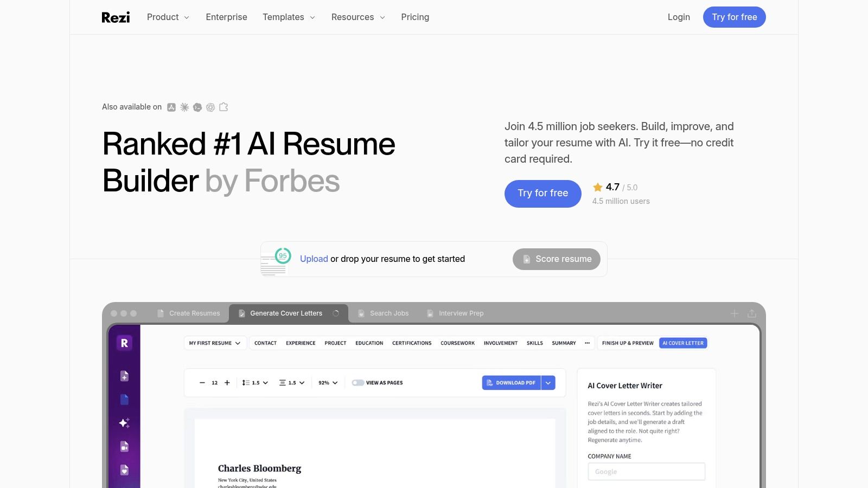
Task: Open the line spacing 1.5 dropdown
Action: [x=255, y=383]
